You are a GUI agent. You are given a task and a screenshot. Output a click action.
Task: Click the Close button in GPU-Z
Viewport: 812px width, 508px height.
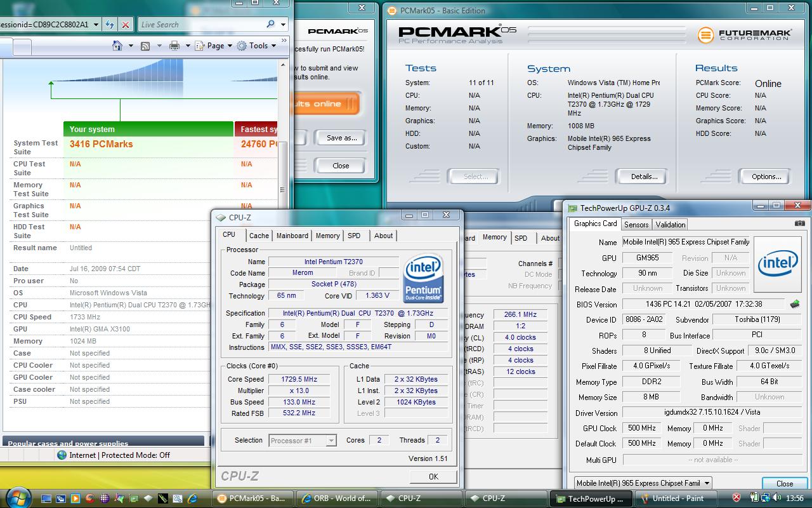(x=784, y=483)
